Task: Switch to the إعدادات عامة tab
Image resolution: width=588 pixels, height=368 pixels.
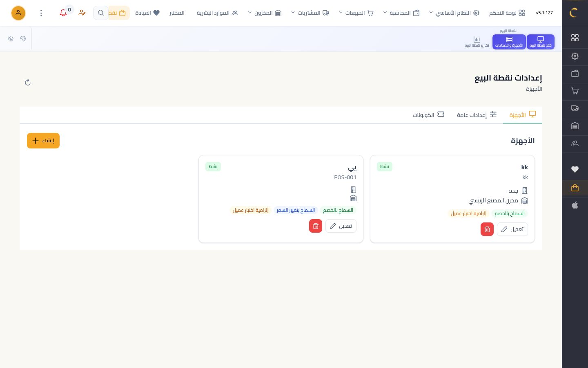Action: [x=477, y=115]
